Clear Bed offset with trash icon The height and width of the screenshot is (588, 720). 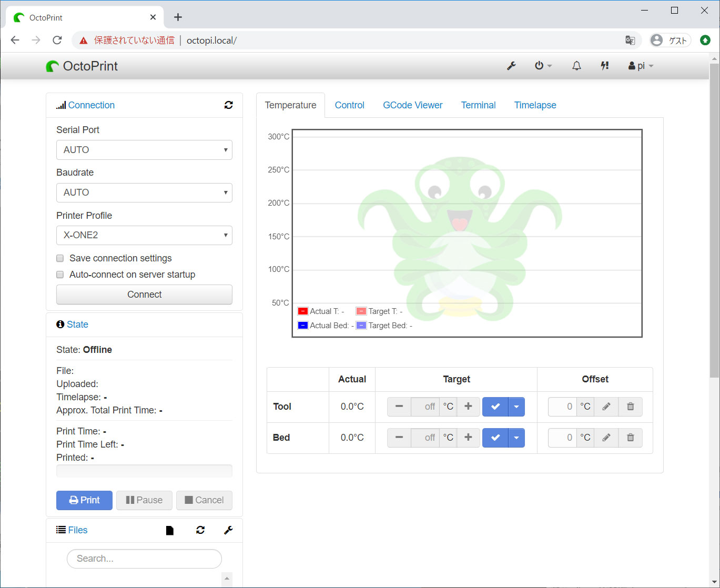click(x=631, y=438)
